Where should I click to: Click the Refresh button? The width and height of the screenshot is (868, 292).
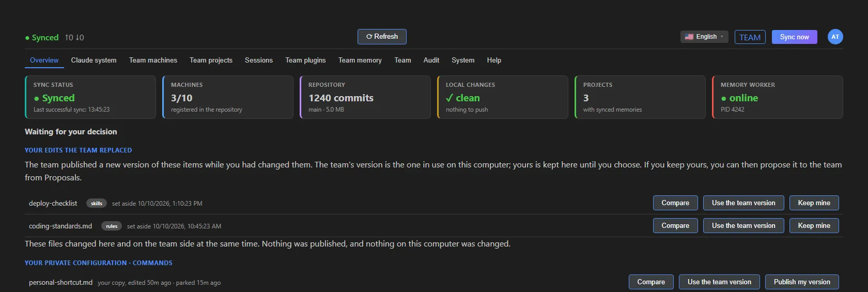382,37
